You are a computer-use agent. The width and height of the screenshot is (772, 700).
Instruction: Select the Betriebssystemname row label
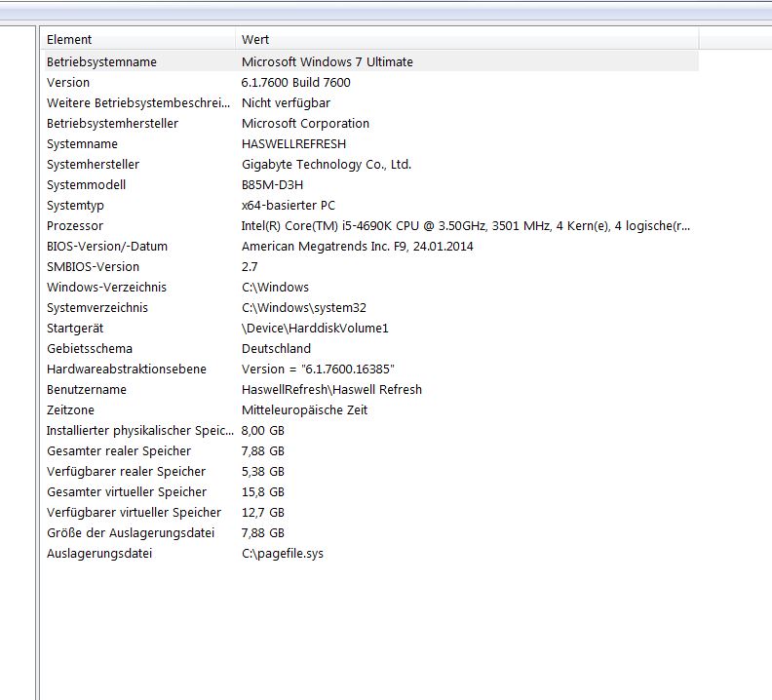tap(101, 62)
